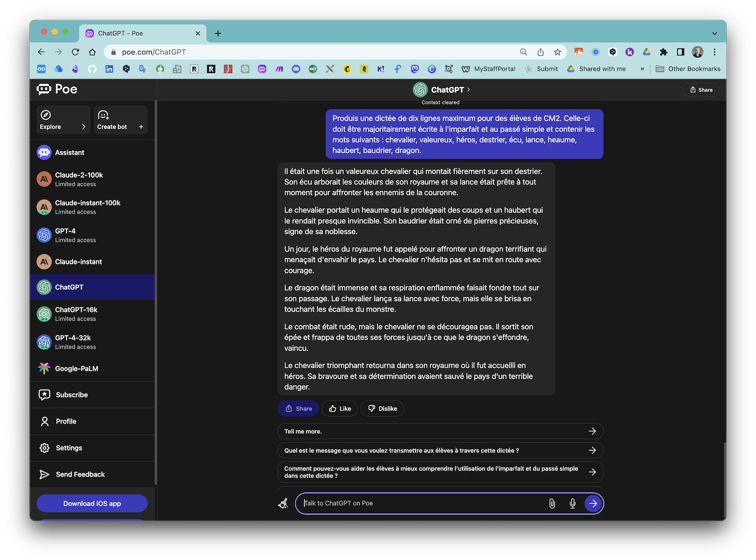Select suggestion about imparfait and passé simple

(440, 472)
